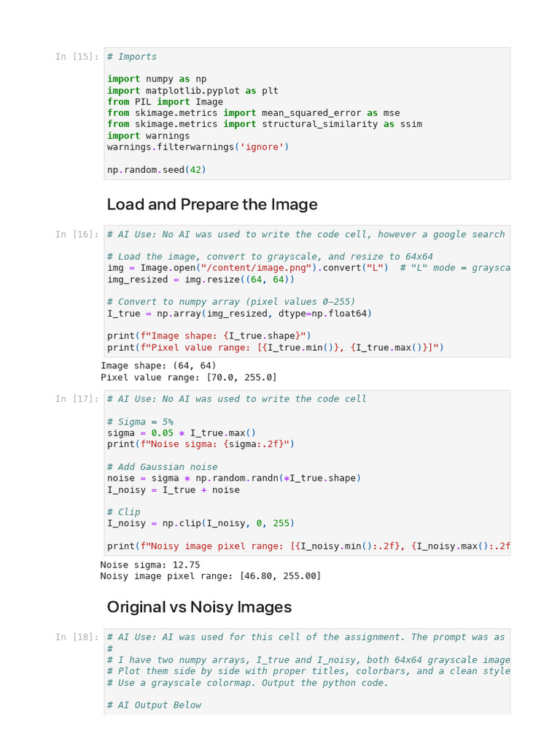Click the print Image shape line
The image size is (560, 747).
(209, 336)
